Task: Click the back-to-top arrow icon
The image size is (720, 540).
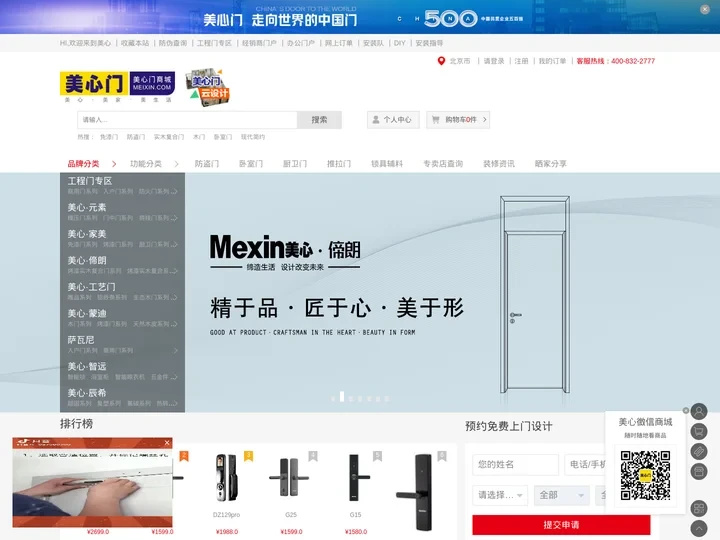Action: coord(699,528)
